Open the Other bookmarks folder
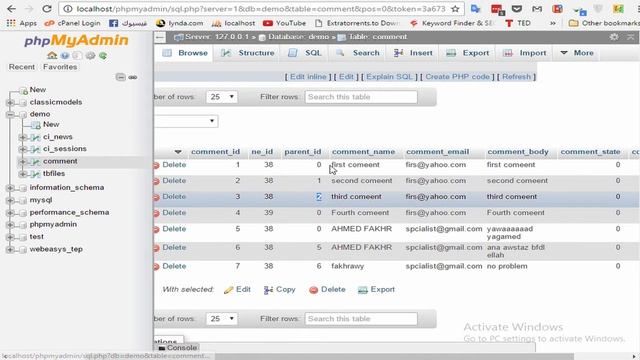This screenshot has width=640, height=360. pos(604,23)
